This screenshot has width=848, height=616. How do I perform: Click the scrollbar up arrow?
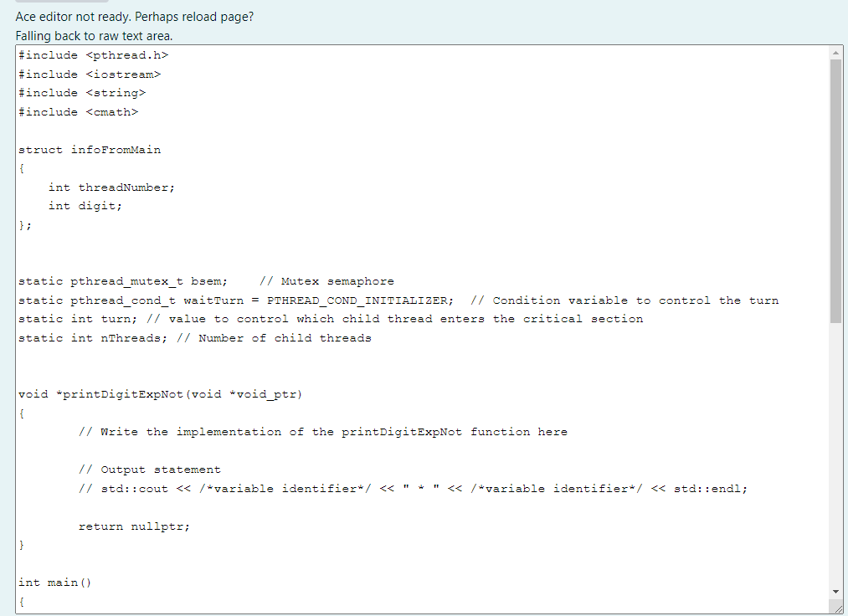835,51
